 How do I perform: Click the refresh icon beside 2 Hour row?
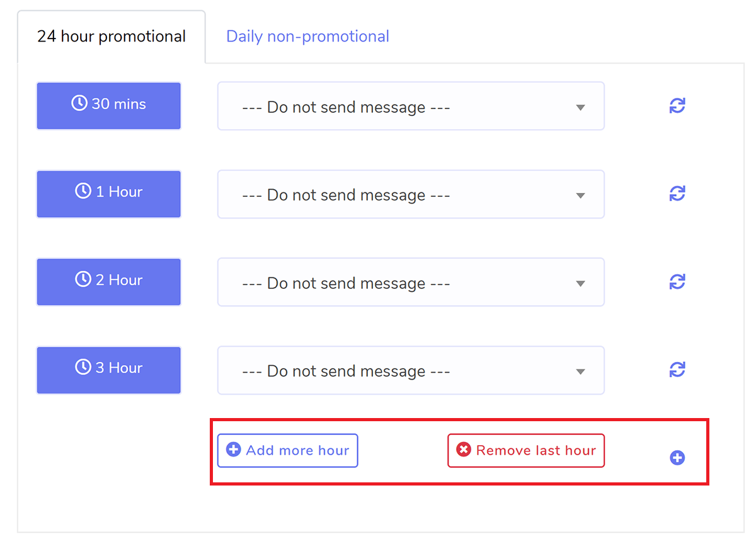click(677, 282)
